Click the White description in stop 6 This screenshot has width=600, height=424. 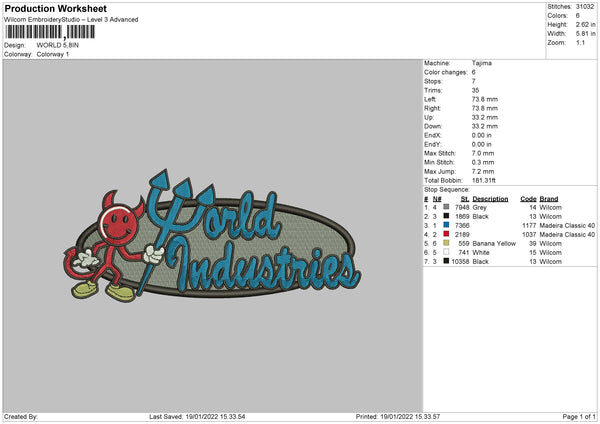click(x=481, y=253)
